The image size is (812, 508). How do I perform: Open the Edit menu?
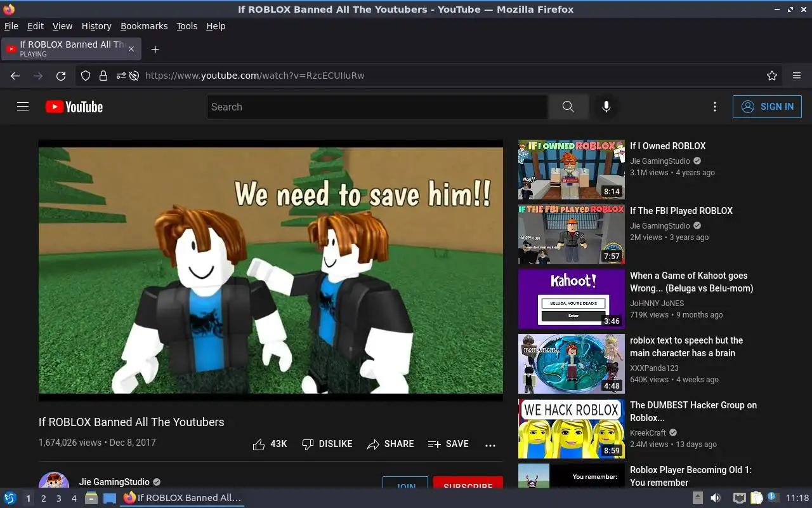(36, 26)
